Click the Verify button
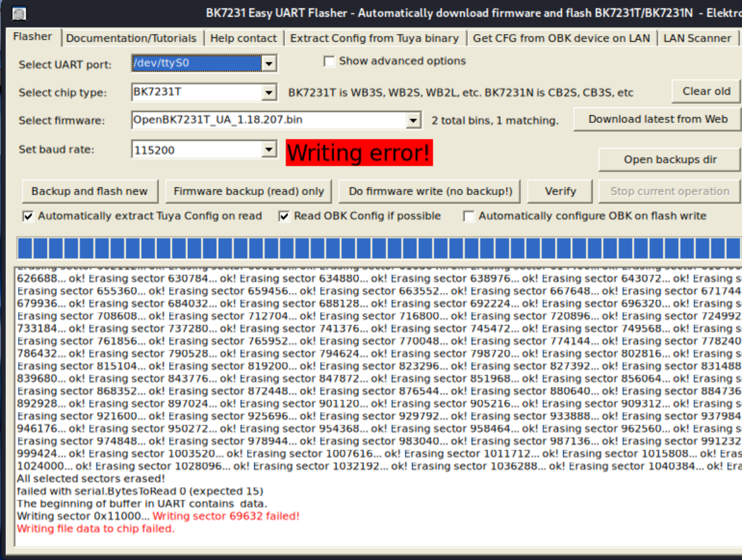This screenshot has width=742, height=560. pos(560,191)
